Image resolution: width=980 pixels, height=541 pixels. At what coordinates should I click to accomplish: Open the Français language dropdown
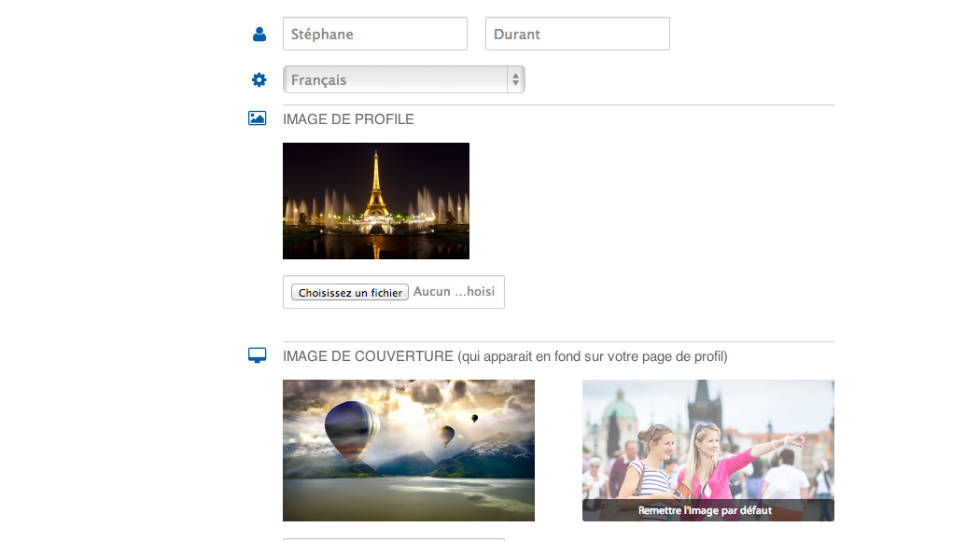[x=404, y=79]
